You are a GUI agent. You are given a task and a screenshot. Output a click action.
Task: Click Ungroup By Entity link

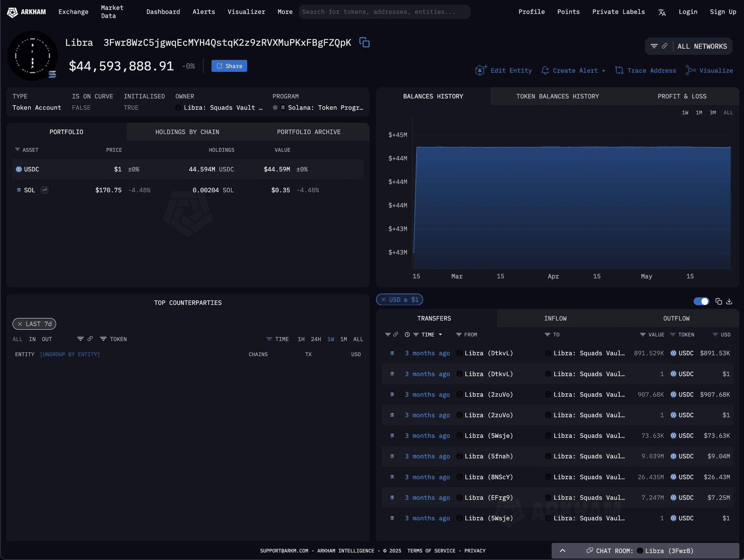70,354
